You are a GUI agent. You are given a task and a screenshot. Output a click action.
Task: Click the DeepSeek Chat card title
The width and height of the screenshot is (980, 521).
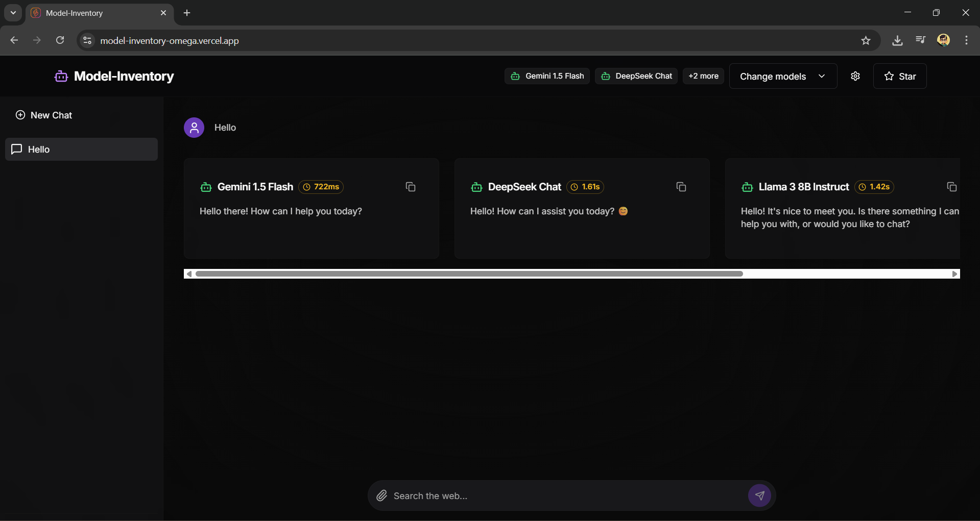pos(524,187)
